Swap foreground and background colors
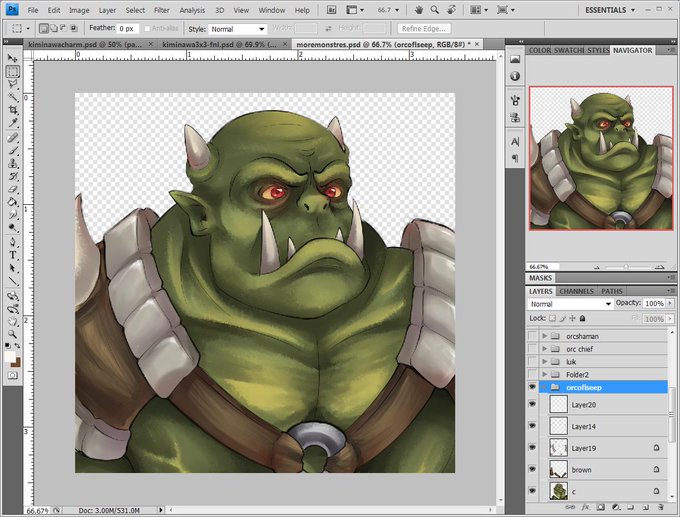The width and height of the screenshot is (680, 517). tap(17, 346)
